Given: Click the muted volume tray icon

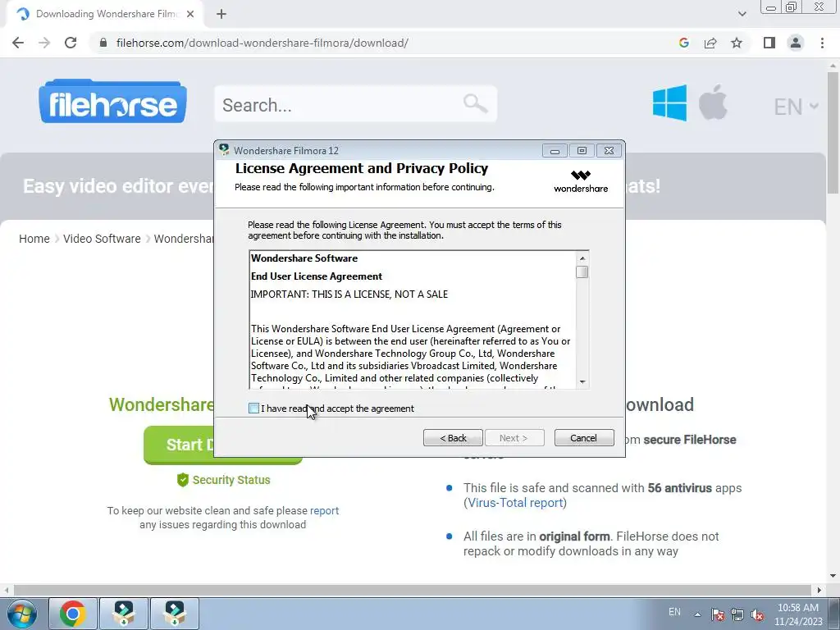Looking at the screenshot, I should click(x=757, y=614).
